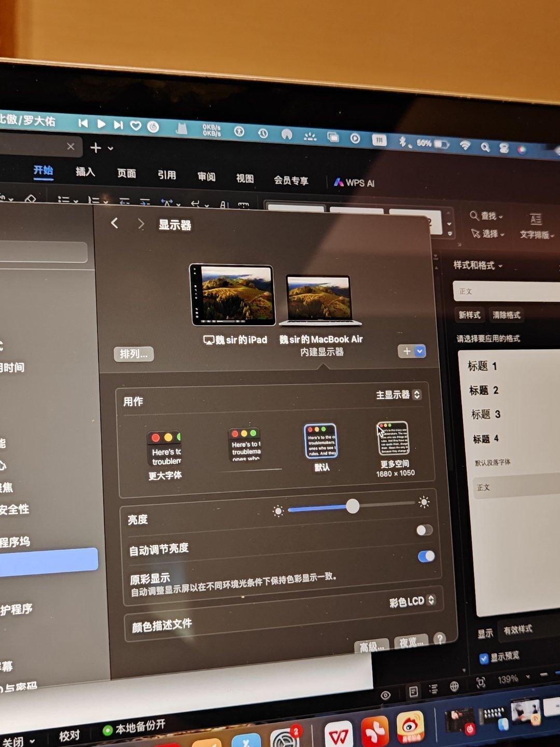This screenshot has width=560, height=747.
Task: Skip to next track in menu bar
Action: tap(118, 125)
